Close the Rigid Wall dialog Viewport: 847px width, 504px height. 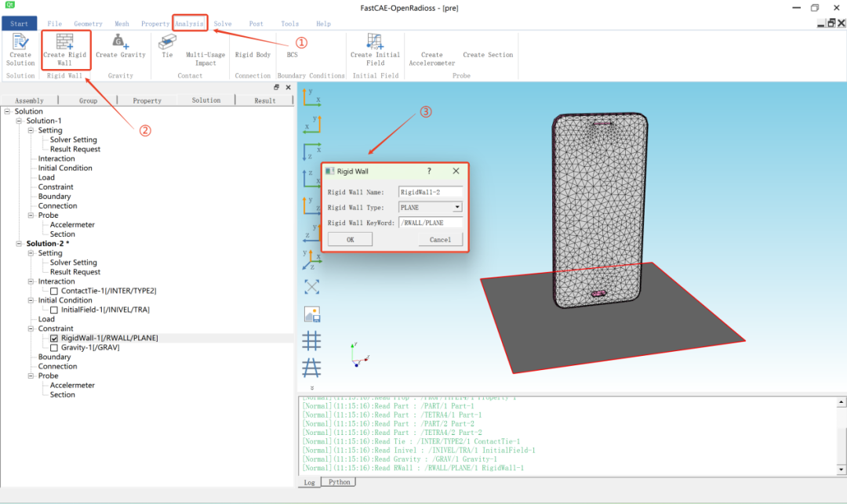pyautogui.click(x=456, y=171)
